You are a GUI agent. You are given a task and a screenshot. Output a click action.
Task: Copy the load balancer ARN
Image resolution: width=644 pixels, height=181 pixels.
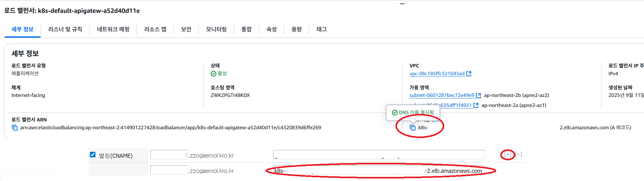pyautogui.click(x=15, y=128)
